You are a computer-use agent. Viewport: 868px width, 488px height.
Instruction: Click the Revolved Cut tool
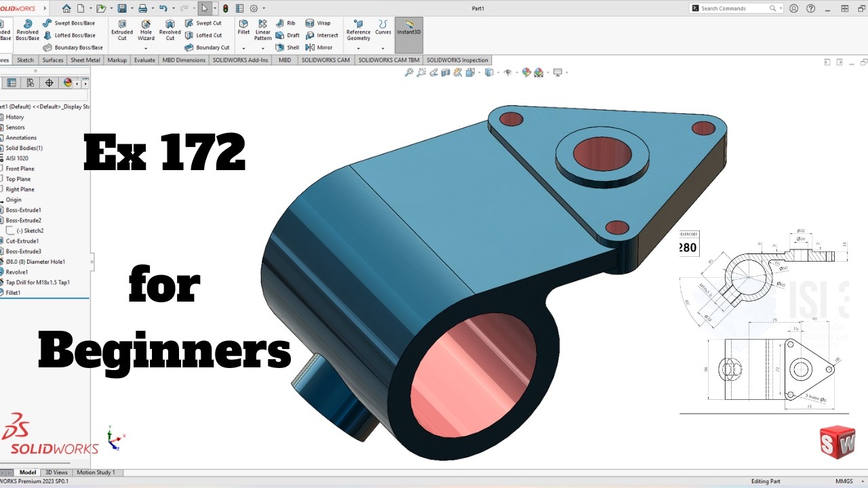tap(170, 30)
